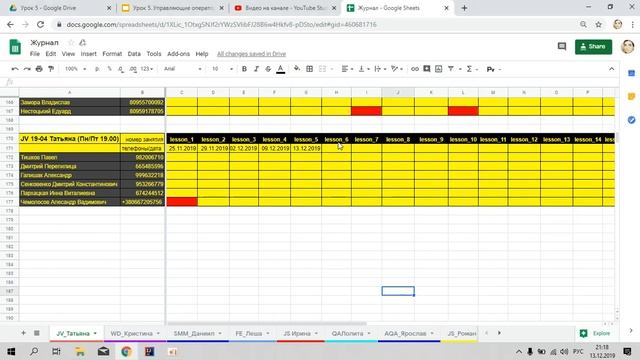Select the red cell in row 177
This screenshot has width=640, height=360.
(182, 202)
